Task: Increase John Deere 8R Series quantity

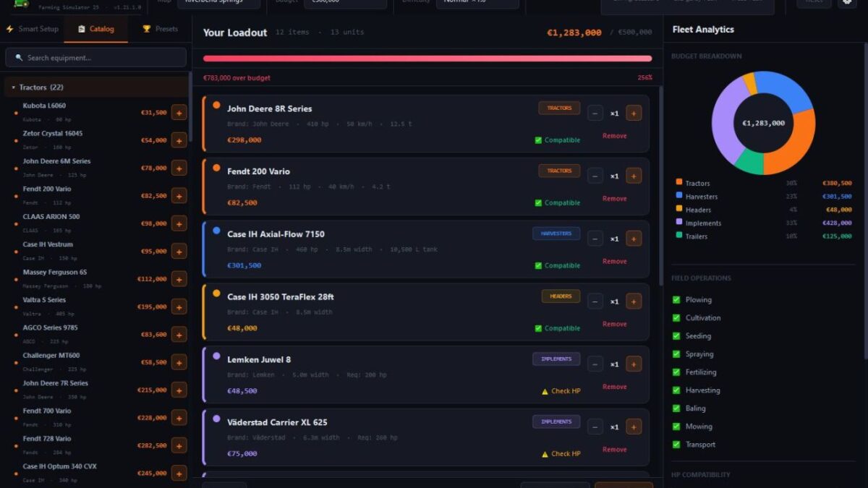Action: coord(634,113)
